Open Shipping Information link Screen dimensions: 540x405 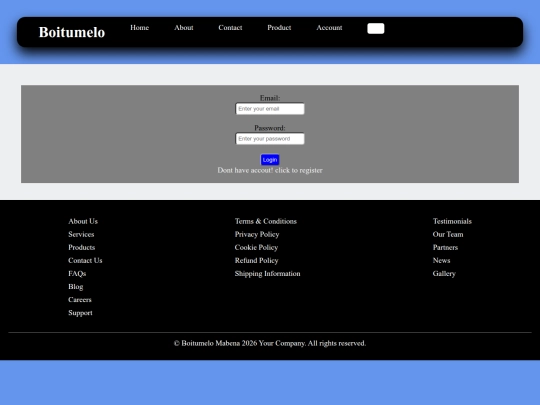tap(268, 273)
